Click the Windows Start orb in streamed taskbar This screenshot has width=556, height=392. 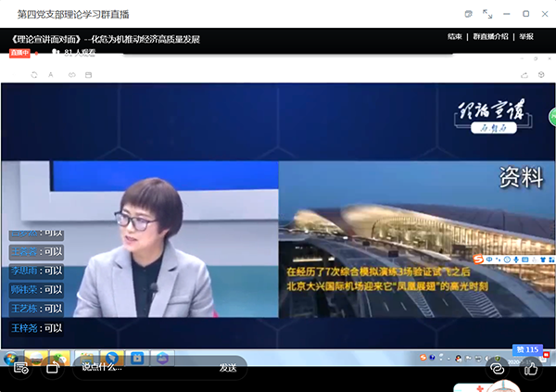point(10,358)
